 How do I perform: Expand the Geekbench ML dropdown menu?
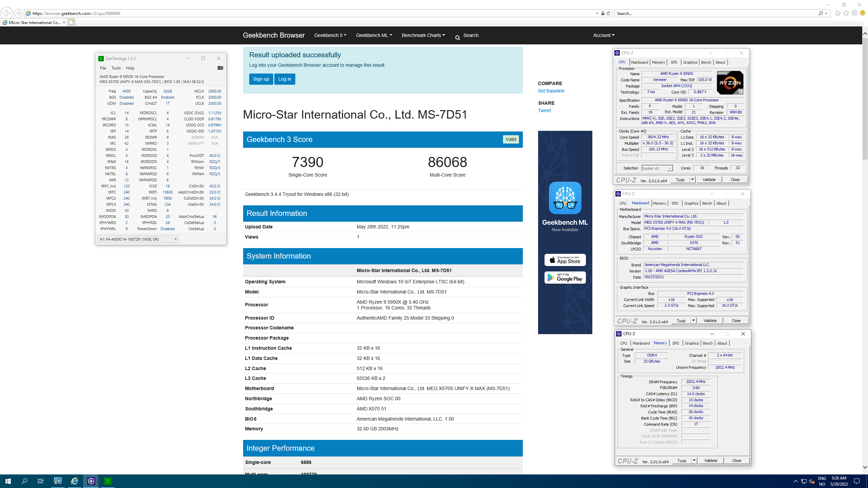coord(374,35)
